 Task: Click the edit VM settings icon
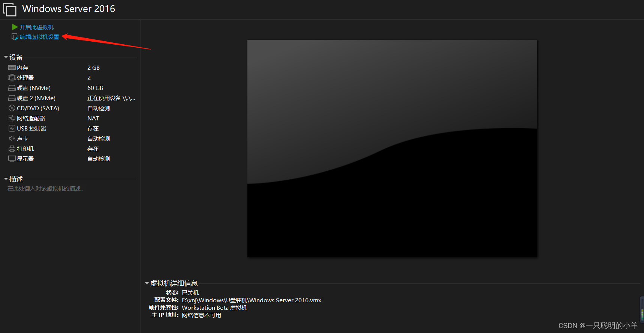point(15,37)
